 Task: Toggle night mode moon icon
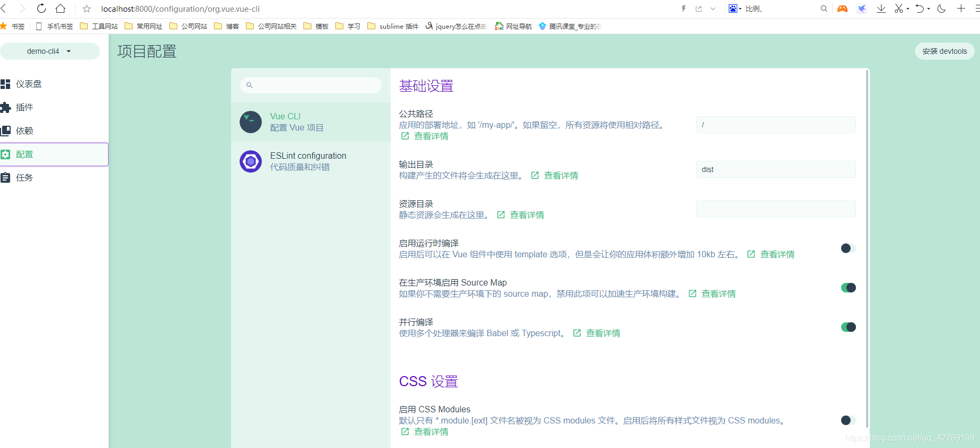pyautogui.click(x=942, y=9)
